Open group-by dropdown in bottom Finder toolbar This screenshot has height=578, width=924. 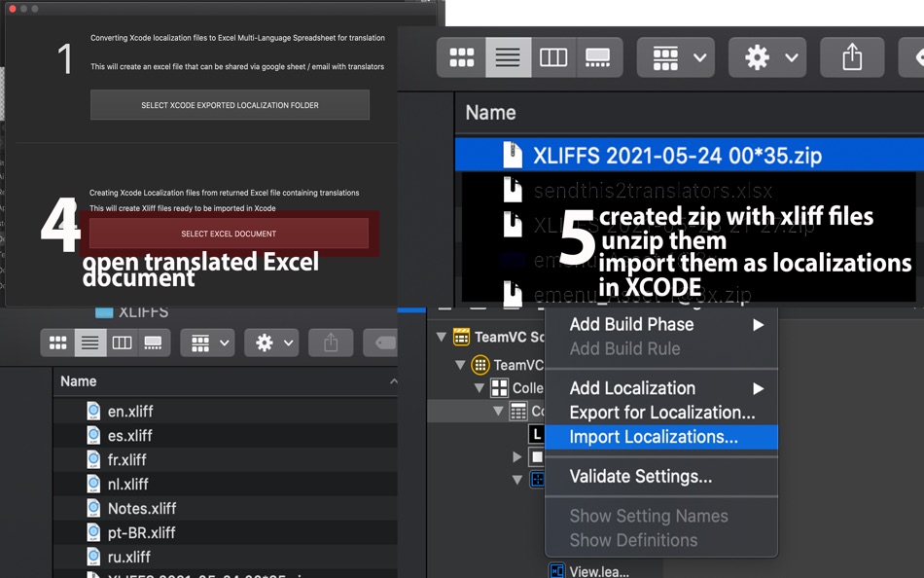[207, 343]
